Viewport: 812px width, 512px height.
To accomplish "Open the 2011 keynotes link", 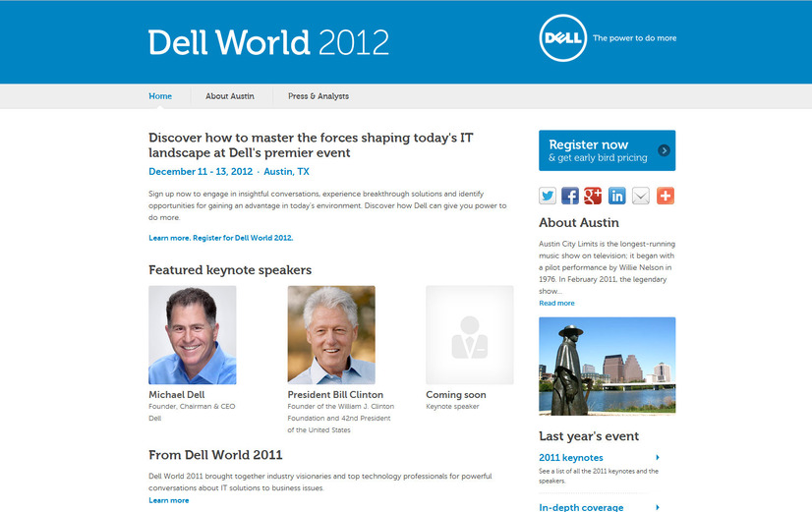I will coord(571,458).
